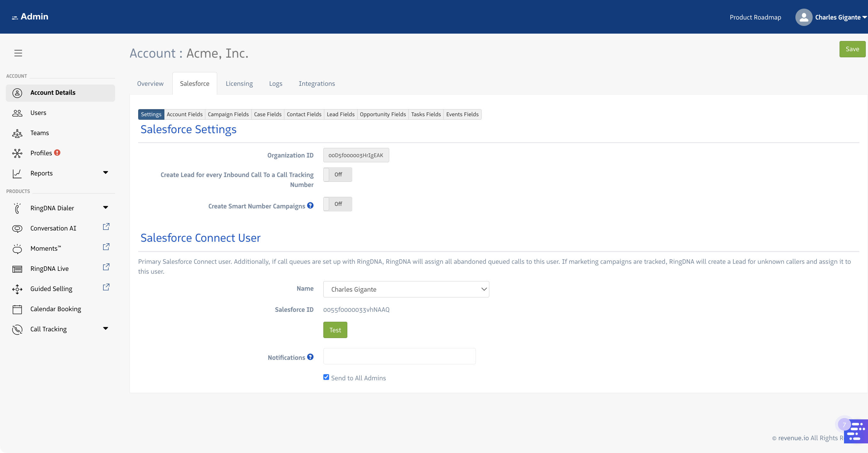Screen dimensions: 868x453
Task: Switch to the Integrations tab
Action: (317, 84)
